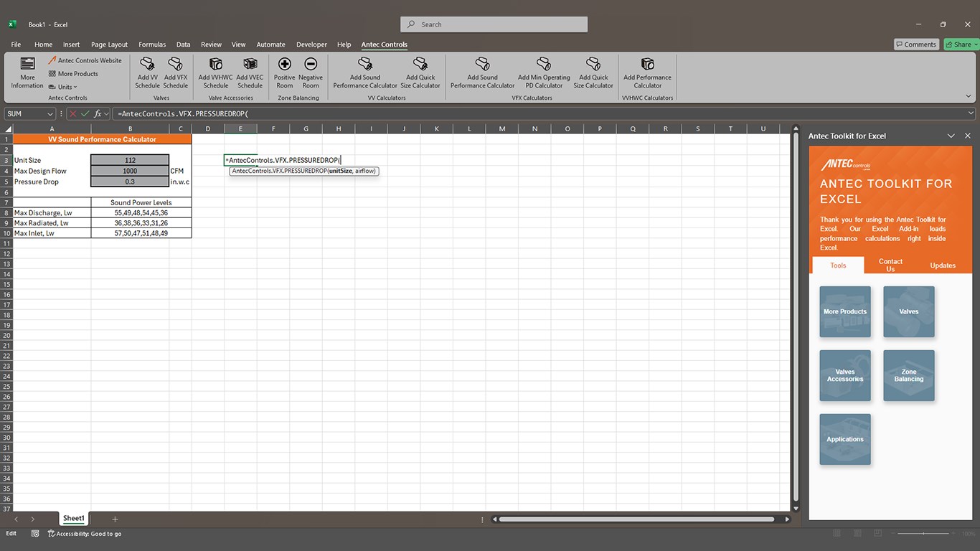Open More Information in the Antec Controls group
This screenshot has height=551, width=980.
pos(27,72)
